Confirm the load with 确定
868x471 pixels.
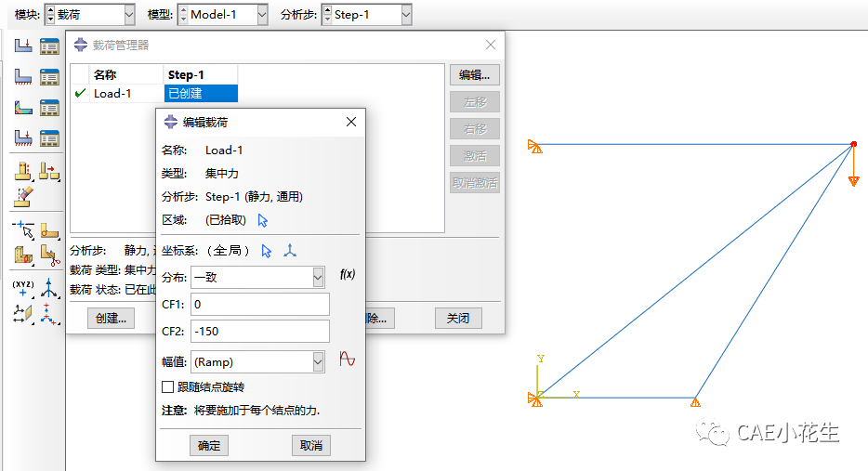pyautogui.click(x=209, y=446)
